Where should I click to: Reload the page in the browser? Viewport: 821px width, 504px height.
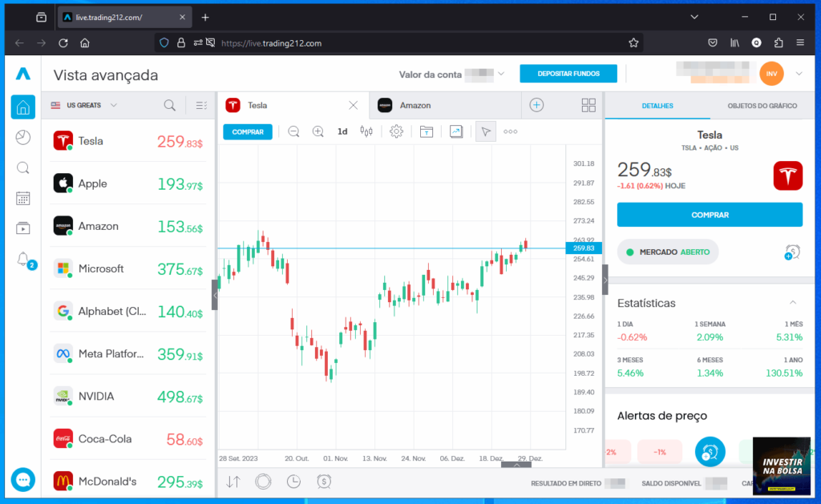(63, 43)
